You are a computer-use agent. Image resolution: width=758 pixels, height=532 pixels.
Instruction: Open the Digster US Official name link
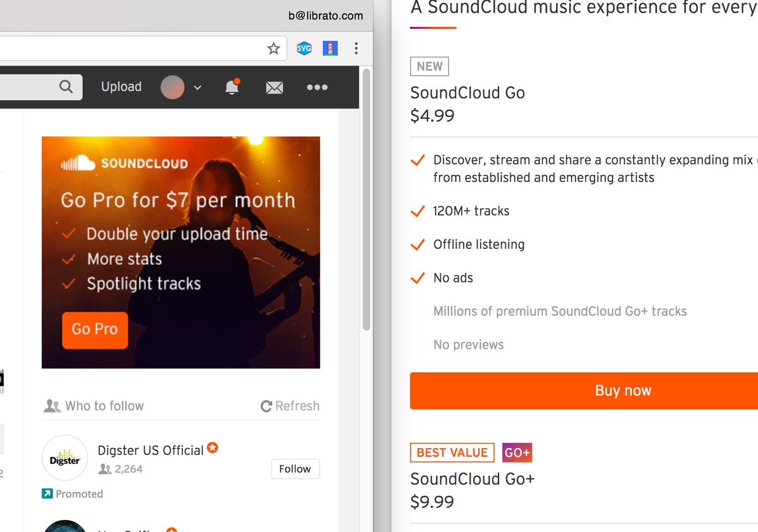tap(150, 450)
